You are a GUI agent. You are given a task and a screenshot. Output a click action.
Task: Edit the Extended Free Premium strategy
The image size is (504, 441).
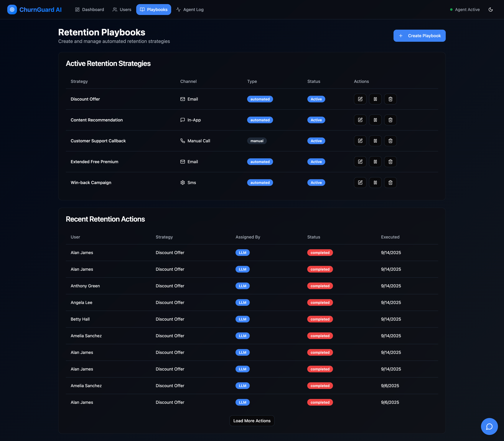click(x=360, y=162)
